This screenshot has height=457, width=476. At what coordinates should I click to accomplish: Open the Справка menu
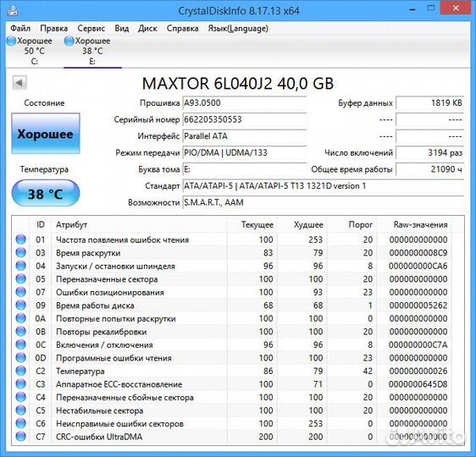[182, 29]
